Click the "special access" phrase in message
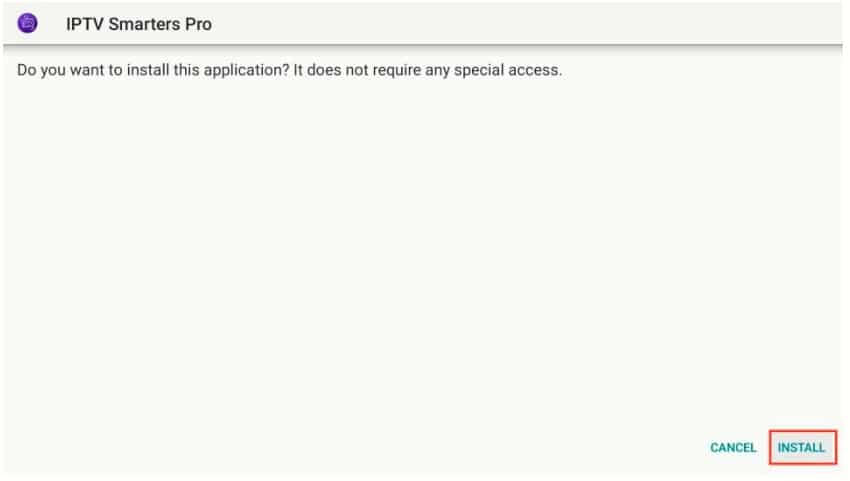This screenshot has height=481, width=850. [507, 70]
